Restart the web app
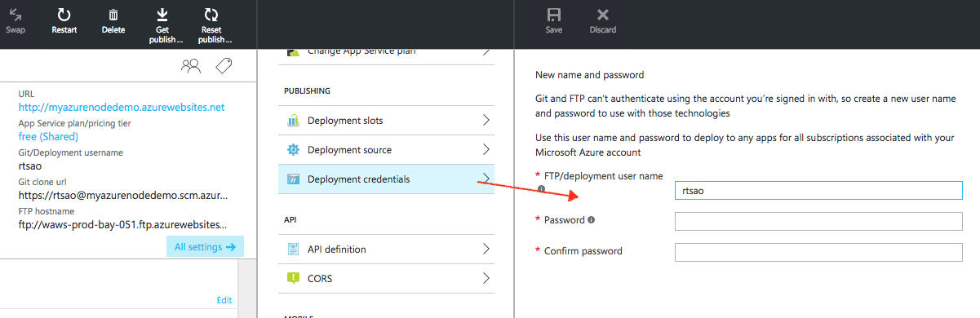Viewport: 980px width, 318px height. click(64, 15)
